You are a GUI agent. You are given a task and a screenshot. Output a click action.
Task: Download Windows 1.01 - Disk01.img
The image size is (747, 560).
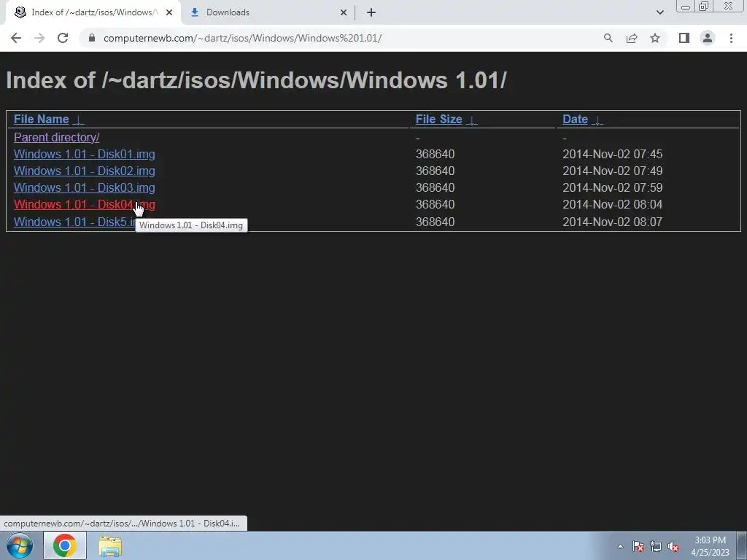(85, 155)
